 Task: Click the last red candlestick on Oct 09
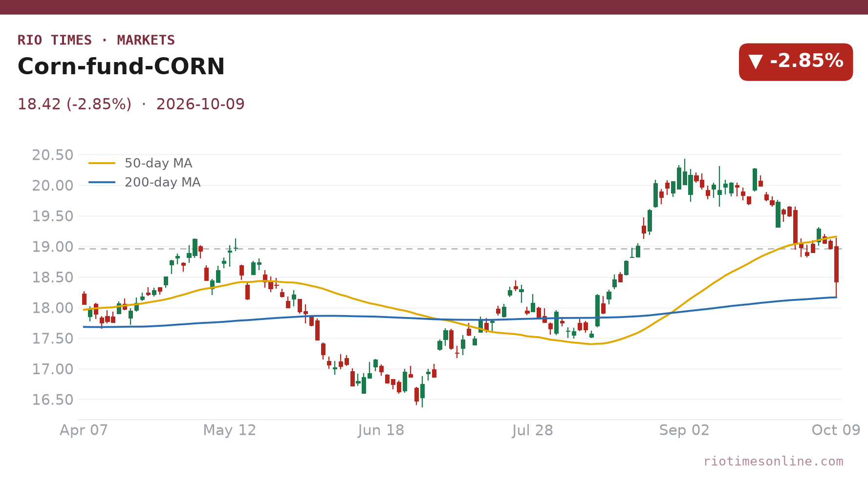[836, 264]
